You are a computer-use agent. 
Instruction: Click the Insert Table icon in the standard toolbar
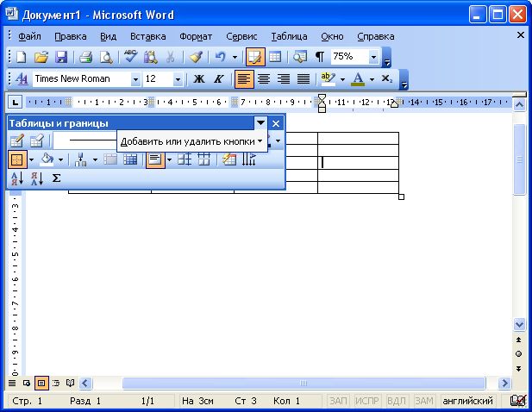point(275,57)
